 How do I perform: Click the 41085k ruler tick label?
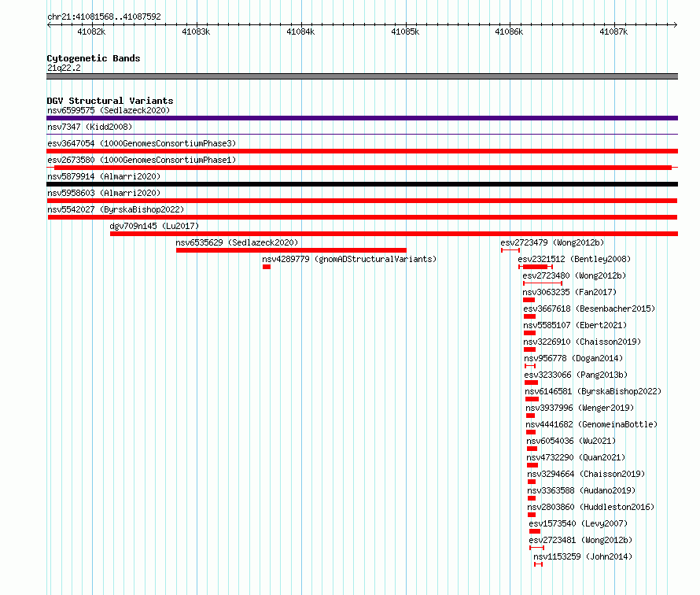pyautogui.click(x=405, y=31)
